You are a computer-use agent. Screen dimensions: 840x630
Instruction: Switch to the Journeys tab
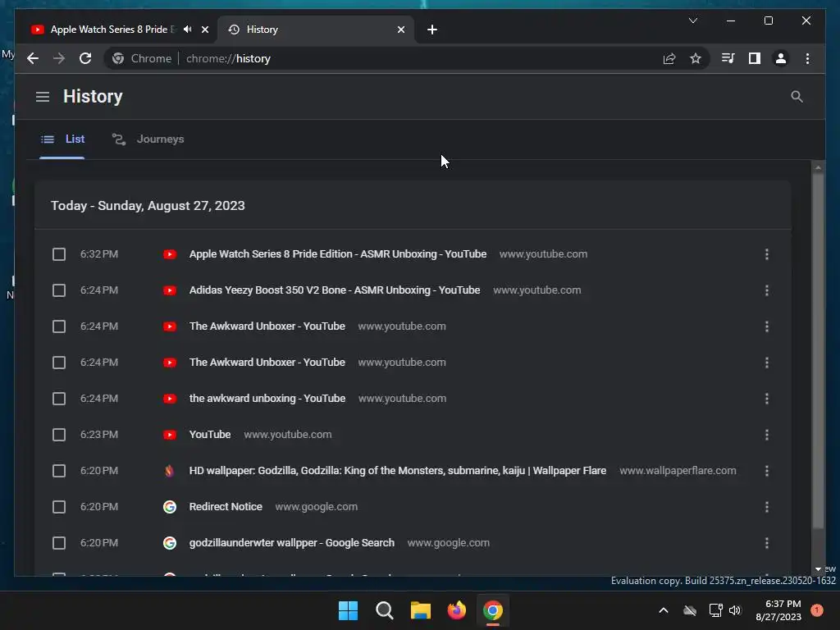148,139
